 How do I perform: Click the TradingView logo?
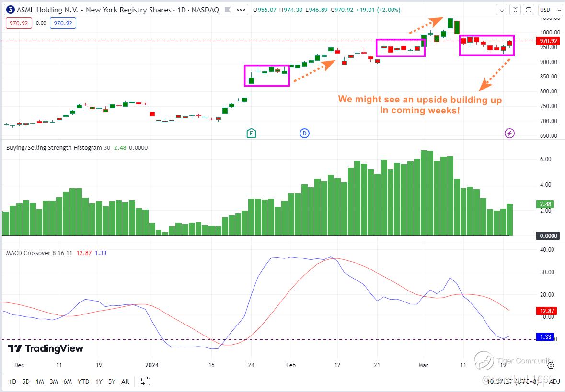(46, 348)
